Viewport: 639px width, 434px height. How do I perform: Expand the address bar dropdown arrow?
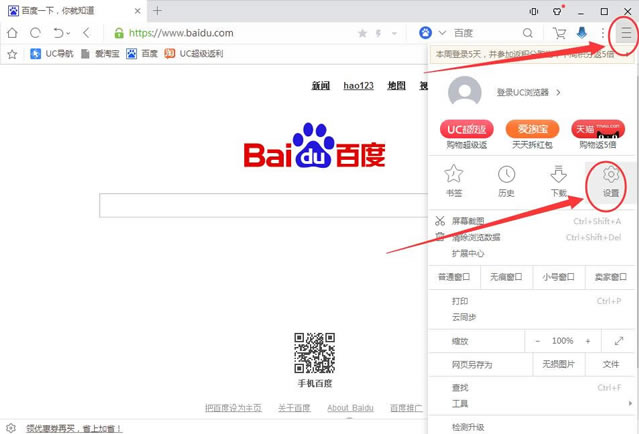click(394, 33)
